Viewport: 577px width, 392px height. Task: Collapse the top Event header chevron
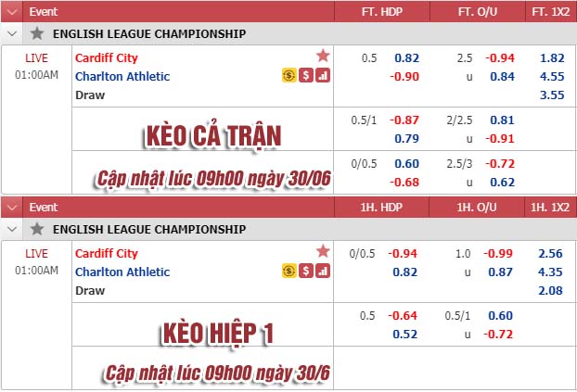click(x=12, y=12)
